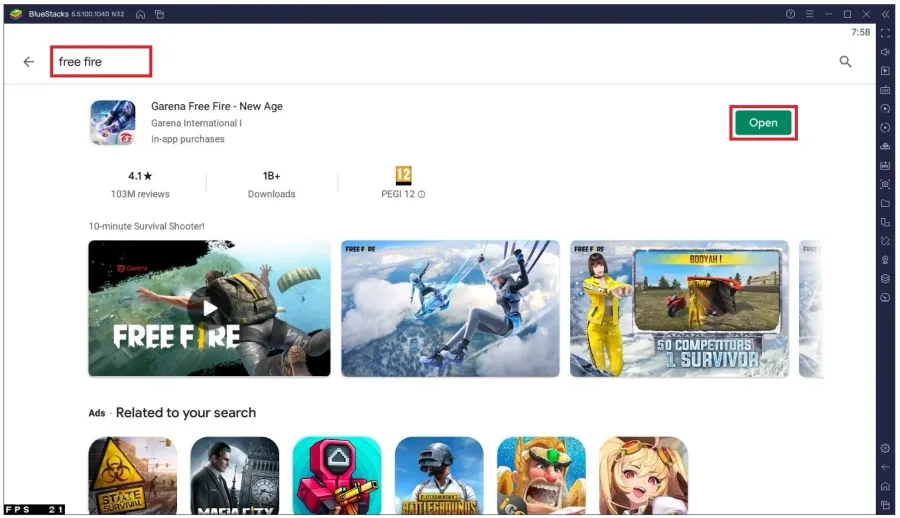Open BlueStacks help question icon
900x518 pixels.
(790, 14)
